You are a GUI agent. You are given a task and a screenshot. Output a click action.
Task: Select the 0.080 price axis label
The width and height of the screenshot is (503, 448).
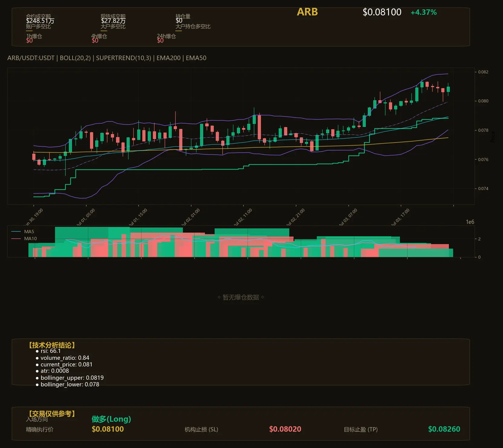(483, 101)
